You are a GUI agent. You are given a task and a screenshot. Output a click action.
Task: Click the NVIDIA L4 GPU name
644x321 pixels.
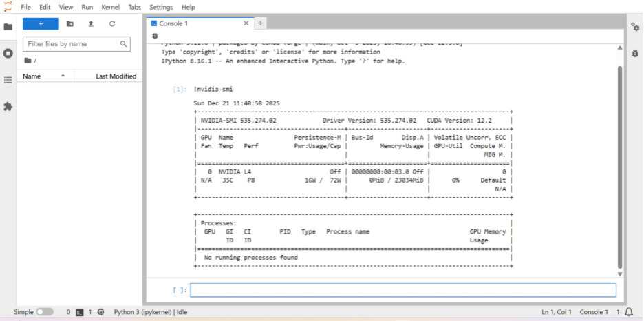pyautogui.click(x=235, y=172)
